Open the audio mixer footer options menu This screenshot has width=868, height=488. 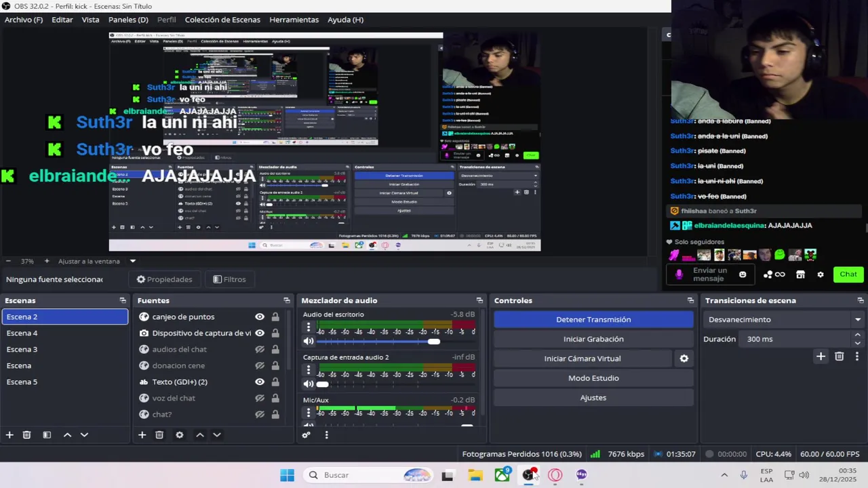point(326,434)
